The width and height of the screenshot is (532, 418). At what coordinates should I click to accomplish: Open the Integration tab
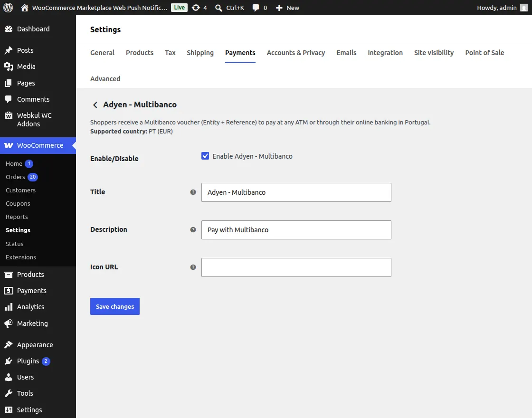point(385,53)
